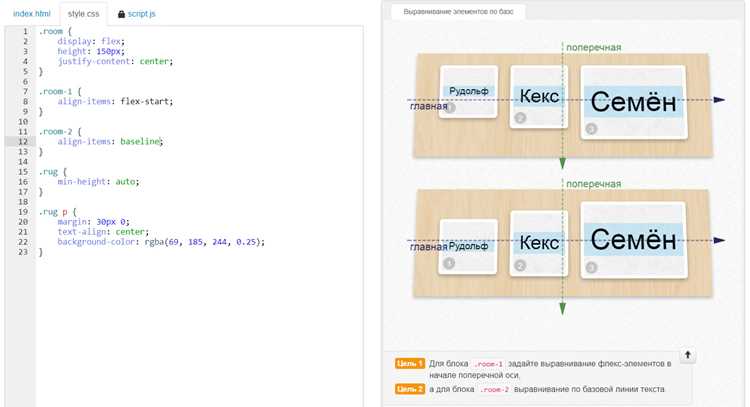The image size is (750, 407).
Task: Click the orange Цель 1 badge
Action: (409, 363)
